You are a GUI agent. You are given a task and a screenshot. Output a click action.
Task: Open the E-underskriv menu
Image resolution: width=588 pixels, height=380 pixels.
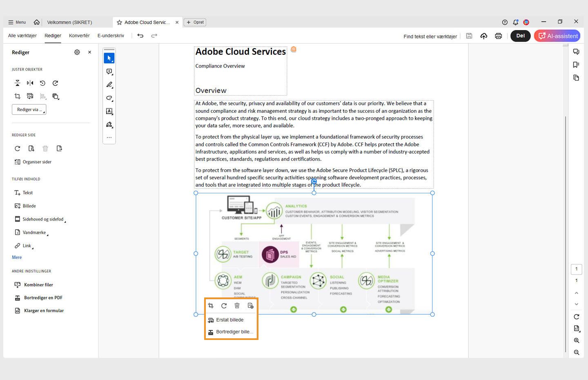tap(110, 36)
